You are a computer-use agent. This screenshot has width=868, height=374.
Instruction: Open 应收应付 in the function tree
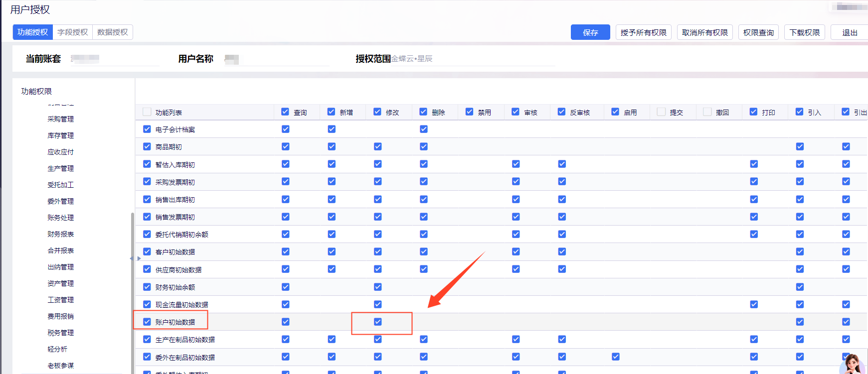click(x=61, y=152)
